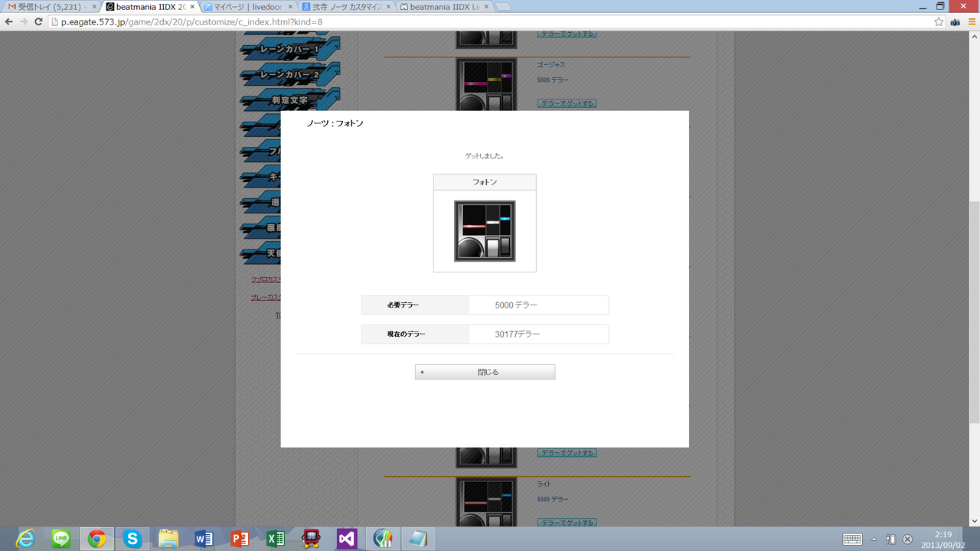Image resolution: width=980 pixels, height=551 pixels.
Task: Open Visual Studio from the taskbar
Action: click(347, 539)
